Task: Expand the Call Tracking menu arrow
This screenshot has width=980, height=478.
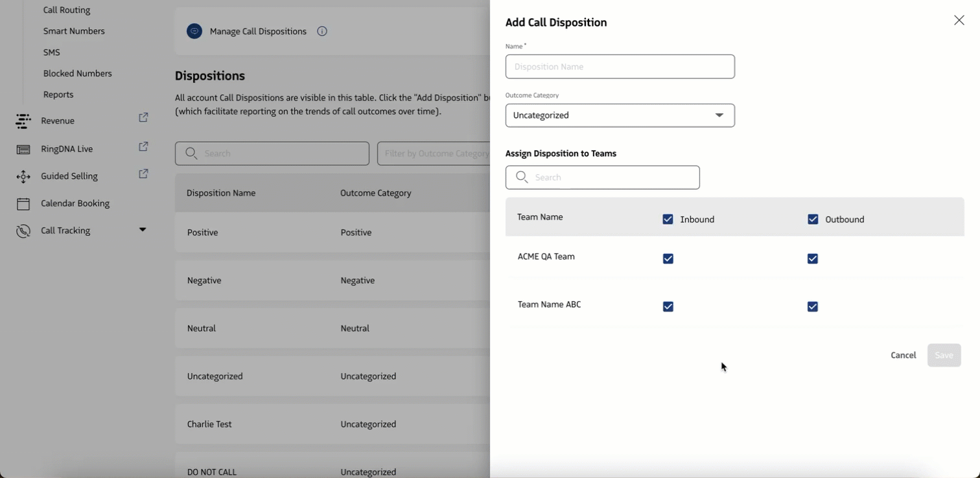Action: tap(143, 230)
